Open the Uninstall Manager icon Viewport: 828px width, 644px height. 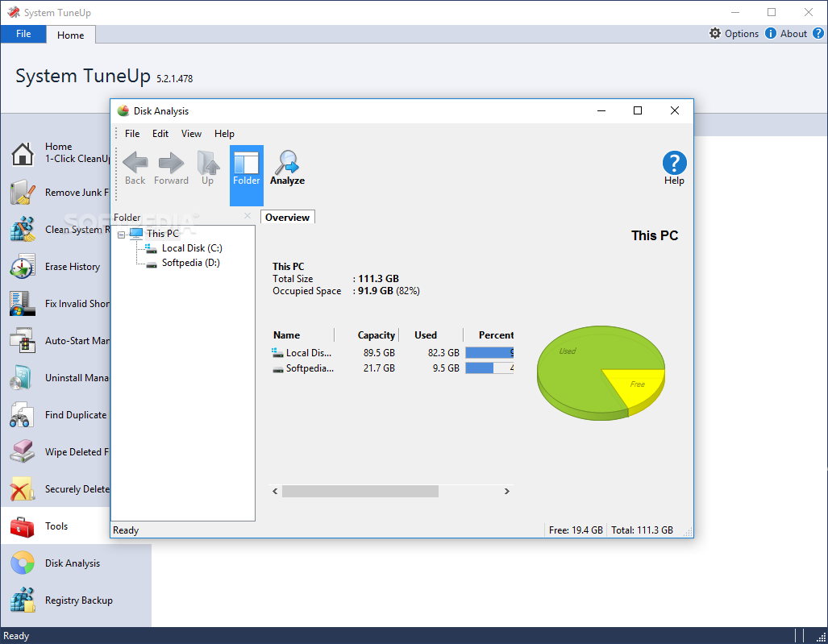tap(23, 377)
